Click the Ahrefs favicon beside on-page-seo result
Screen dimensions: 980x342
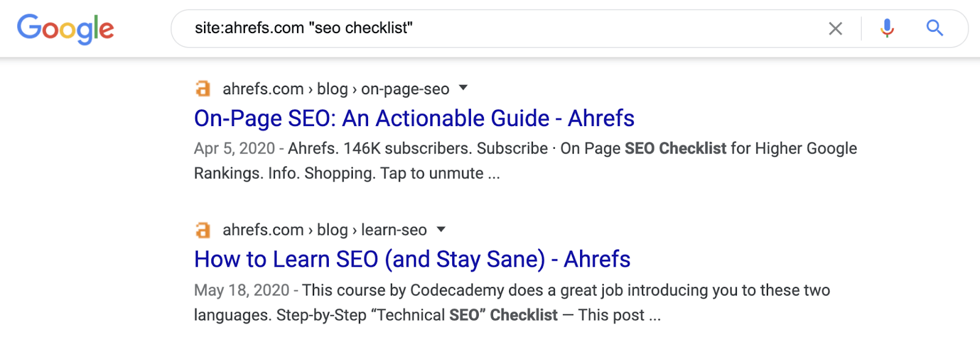click(x=203, y=89)
